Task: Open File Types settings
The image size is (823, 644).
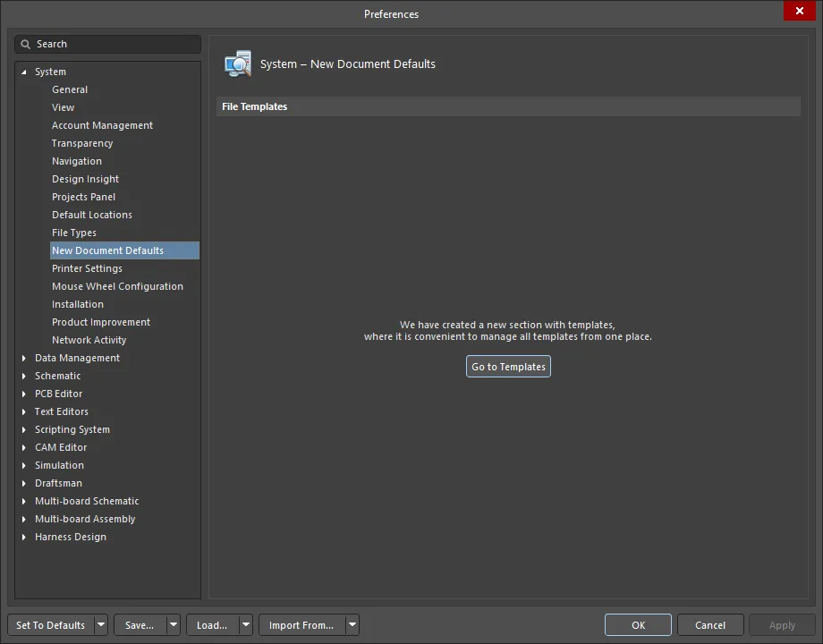Action: tap(74, 233)
